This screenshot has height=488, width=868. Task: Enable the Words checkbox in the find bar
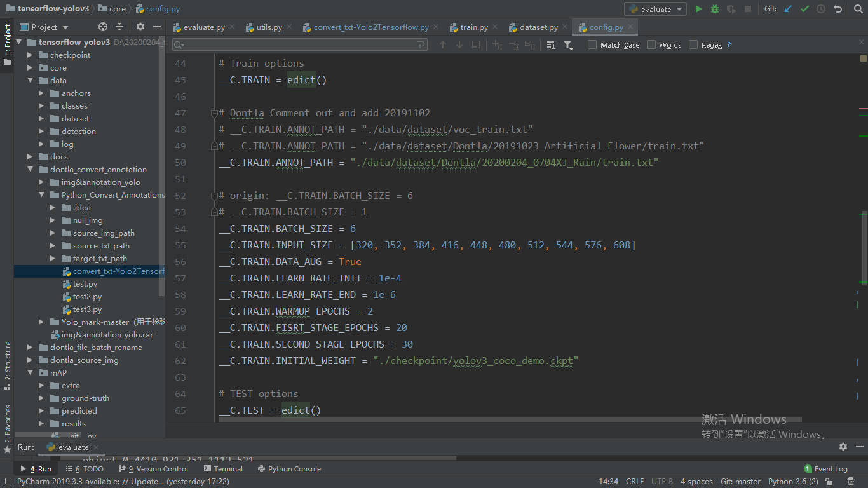651,44
